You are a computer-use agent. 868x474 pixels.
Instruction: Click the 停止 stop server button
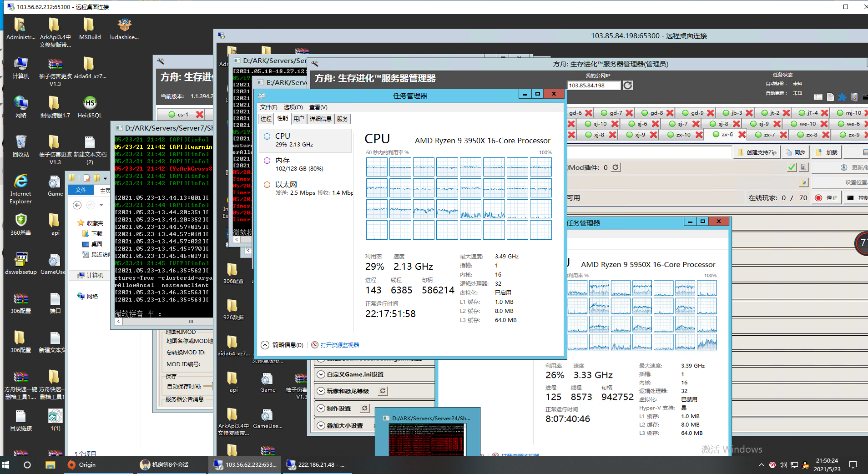[x=826, y=198]
